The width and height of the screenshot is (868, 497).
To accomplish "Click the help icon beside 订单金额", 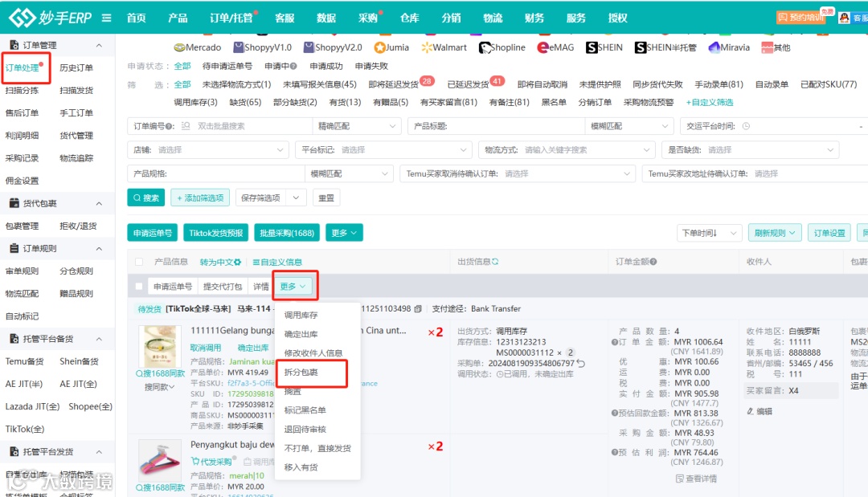I will (653, 262).
